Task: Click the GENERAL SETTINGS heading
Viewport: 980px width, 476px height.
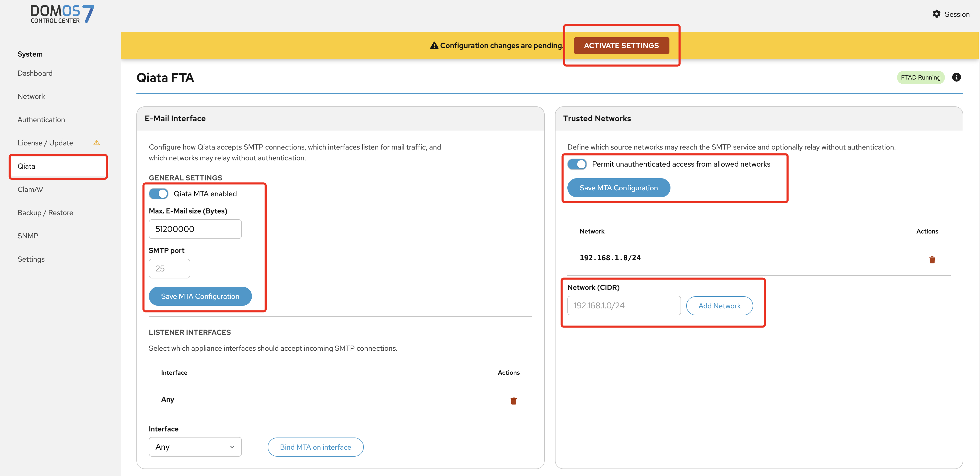Action: (186, 177)
